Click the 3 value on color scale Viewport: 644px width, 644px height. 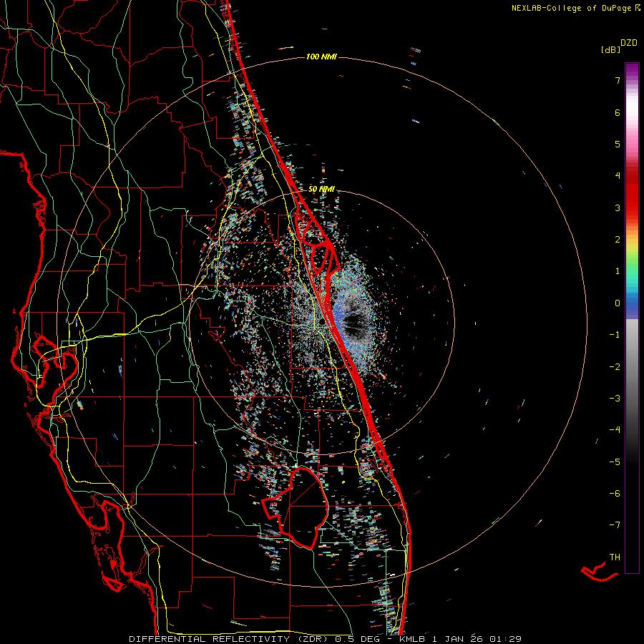click(x=618, y=208)
